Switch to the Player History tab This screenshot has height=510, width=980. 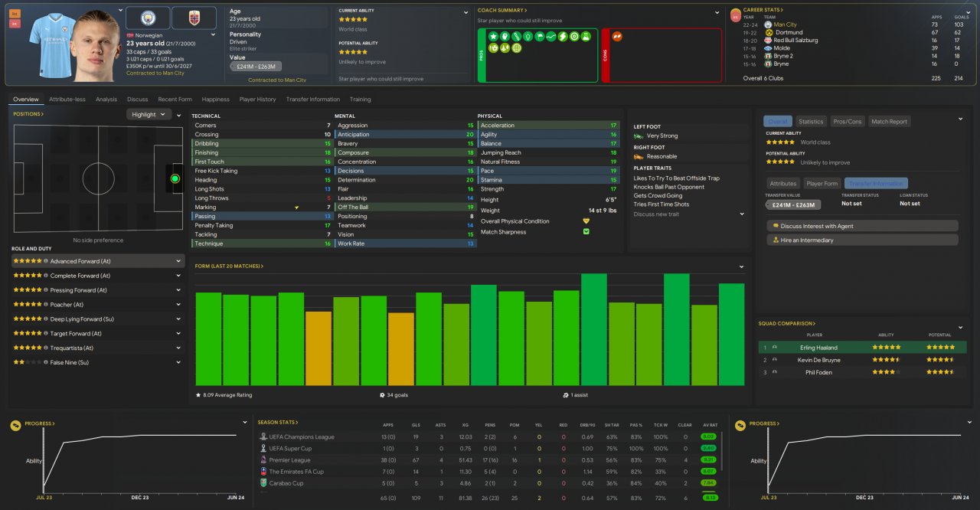click(x=257, y=100)
